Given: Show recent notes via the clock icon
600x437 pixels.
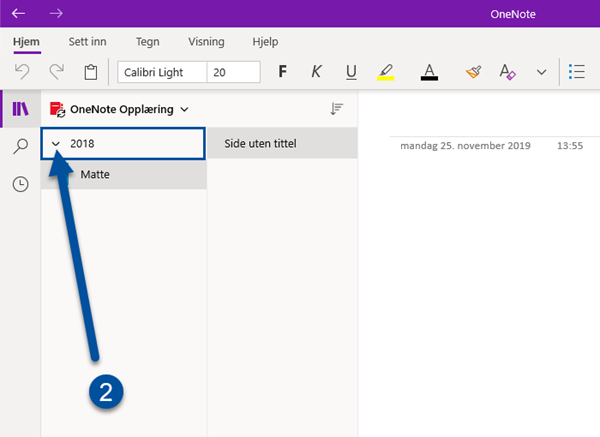Looking at the screenshot, I should [x=20, y=184].
